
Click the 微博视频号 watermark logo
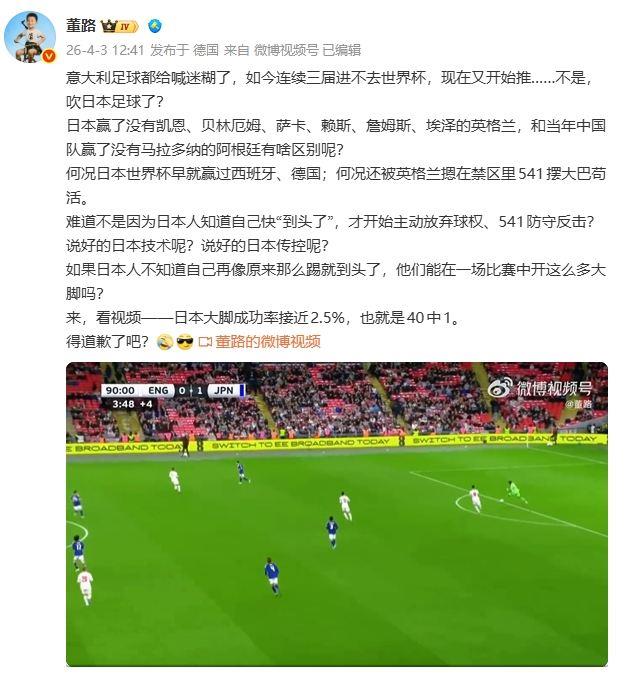tap(540, 388)
